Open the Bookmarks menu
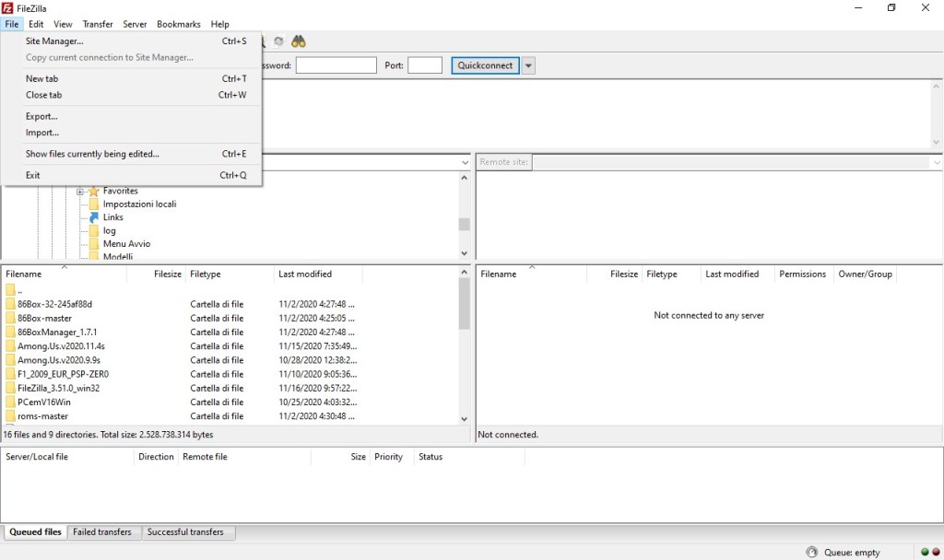This screenshot has width=944, height=560. pos(178,24)
